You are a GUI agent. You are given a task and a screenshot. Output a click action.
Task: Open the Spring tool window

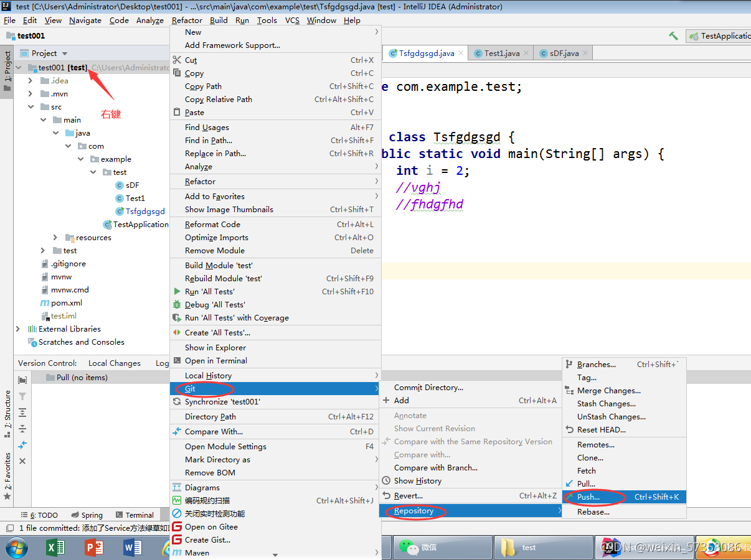click(87, 515)
